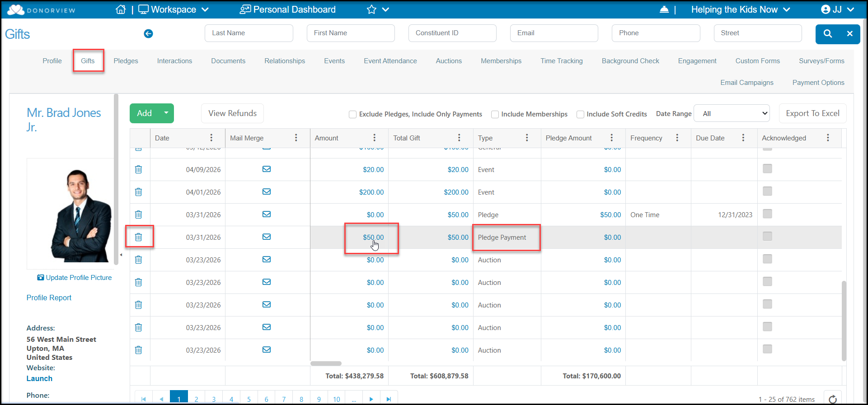Image resolution: width=868 pixels, height=405 pixels.
Task: Go to page 5 of gifts
Action: [249, 399]
